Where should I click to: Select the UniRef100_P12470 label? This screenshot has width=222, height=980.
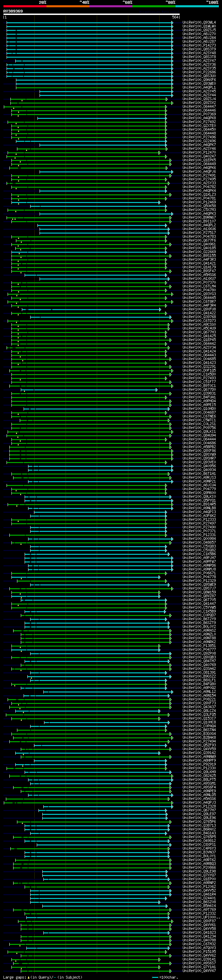[x=199, y=153]
